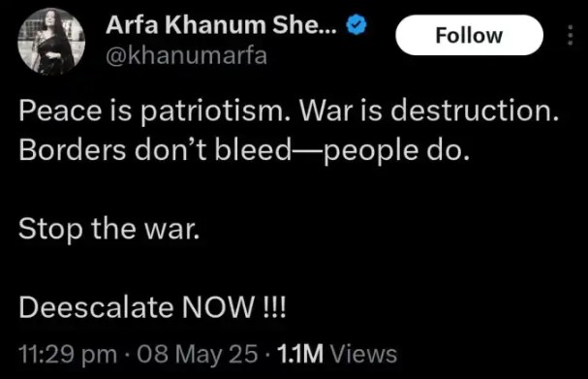Click the Views label
This screenshot has width=588, height=379.
(362, 354)
